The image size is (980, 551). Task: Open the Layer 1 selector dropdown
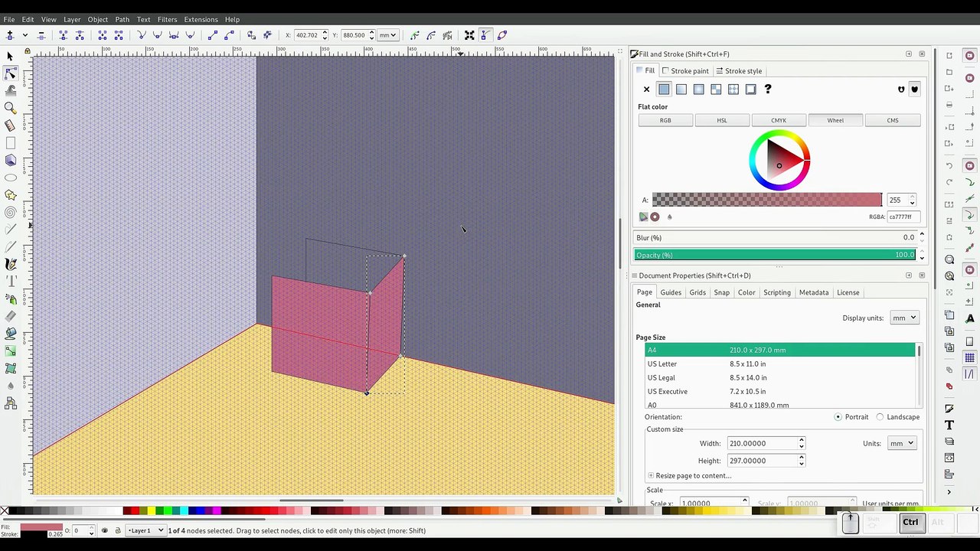[x=145, y=530]
